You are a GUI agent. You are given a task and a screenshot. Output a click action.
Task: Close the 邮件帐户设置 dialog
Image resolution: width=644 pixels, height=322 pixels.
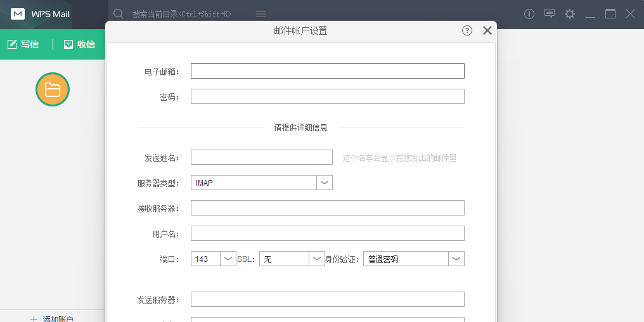coord(487,30)
